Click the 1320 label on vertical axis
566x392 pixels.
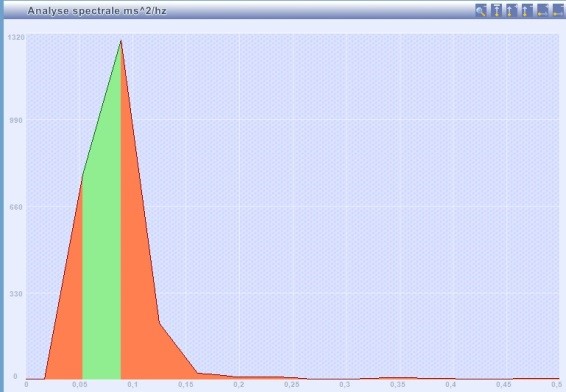click(x=16, y=37)
